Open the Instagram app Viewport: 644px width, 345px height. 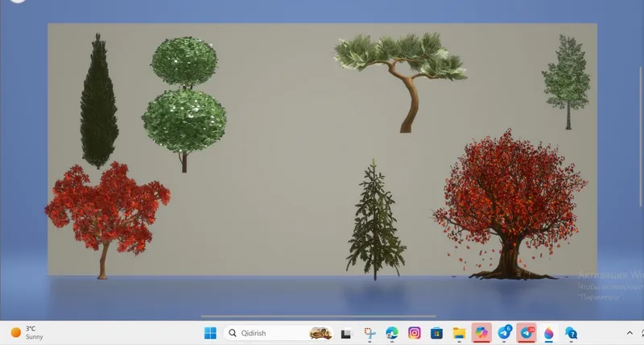point(415,333)
